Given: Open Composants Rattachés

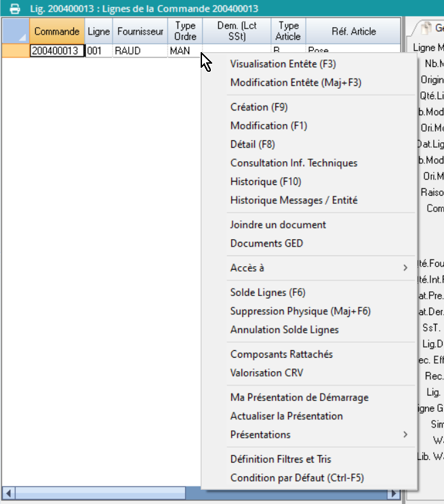Looking at the screenshot, I should 281,354.
